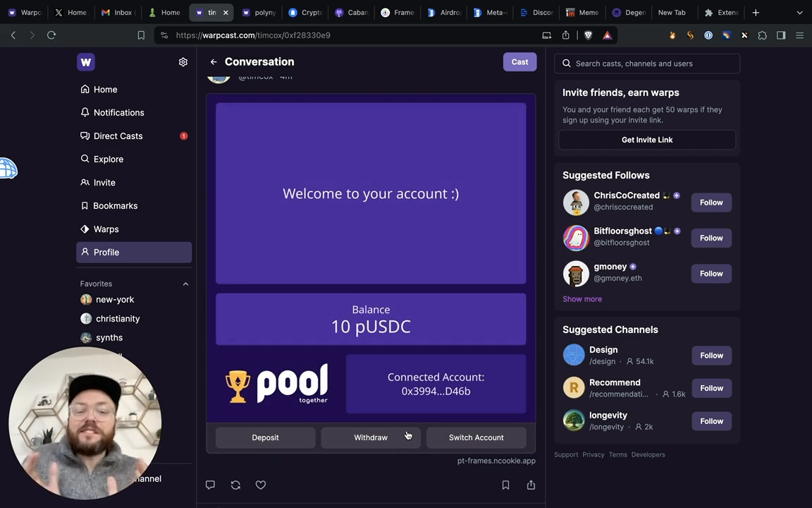Screen dimensions: 812x508
Task: Switch to the polyny browser tab
Action: tap(259, 13)
